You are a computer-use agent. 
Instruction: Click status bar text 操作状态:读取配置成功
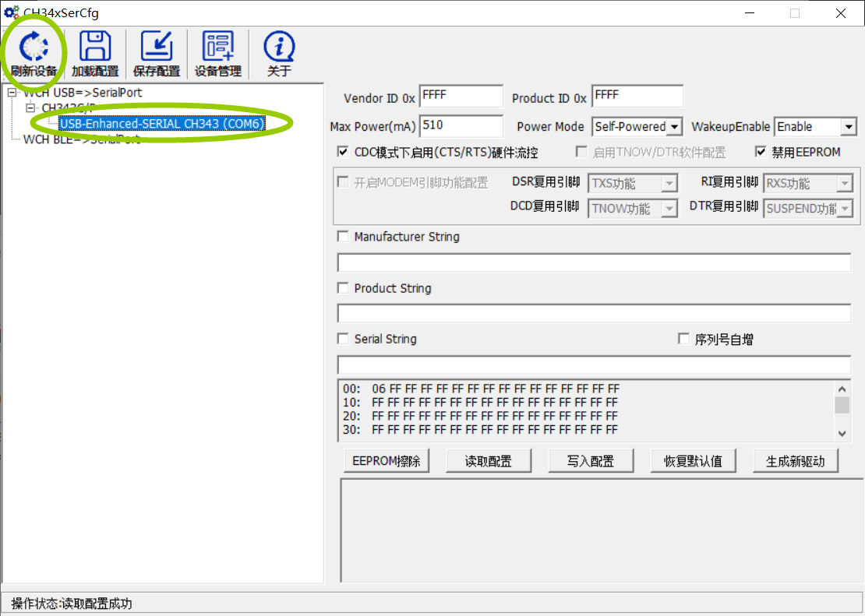click(72, 604)
